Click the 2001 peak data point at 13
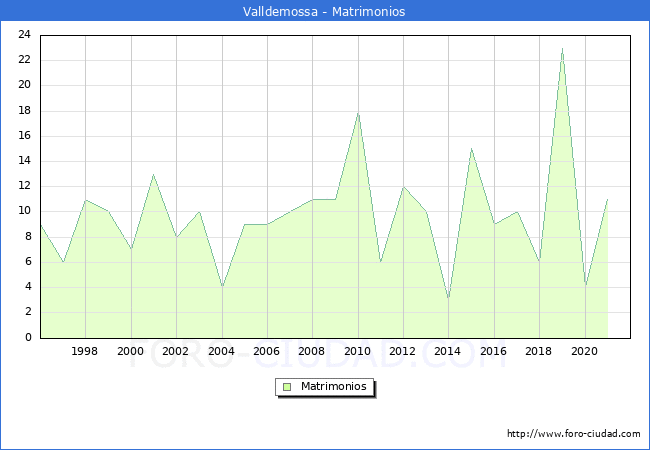This screenshot has height=450, width=650. 154,174
